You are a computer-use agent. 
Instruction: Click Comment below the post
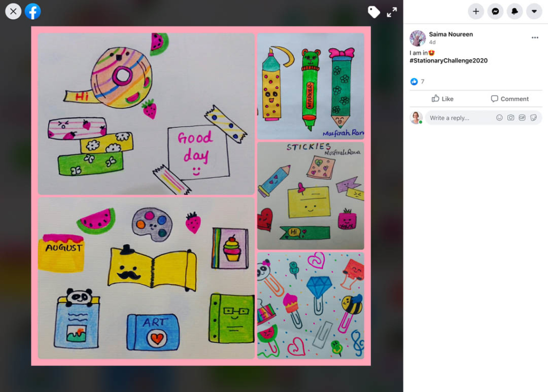pos(510,98)
